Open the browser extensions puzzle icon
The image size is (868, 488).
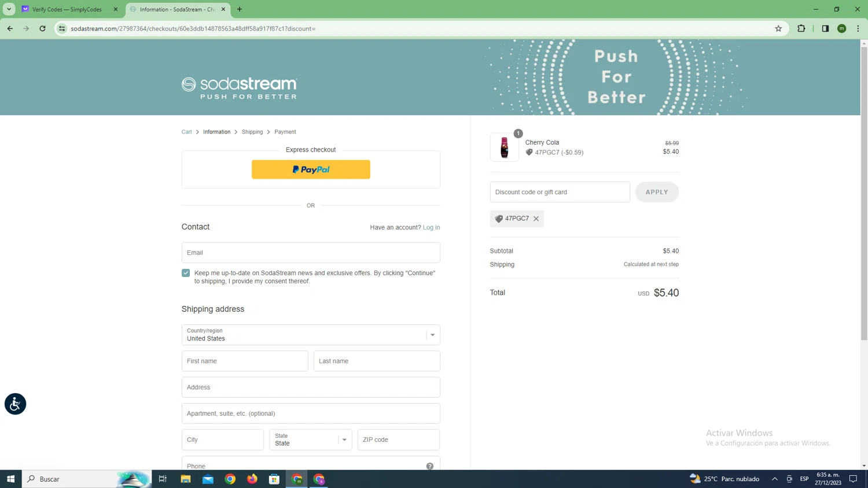pos(801,28)
